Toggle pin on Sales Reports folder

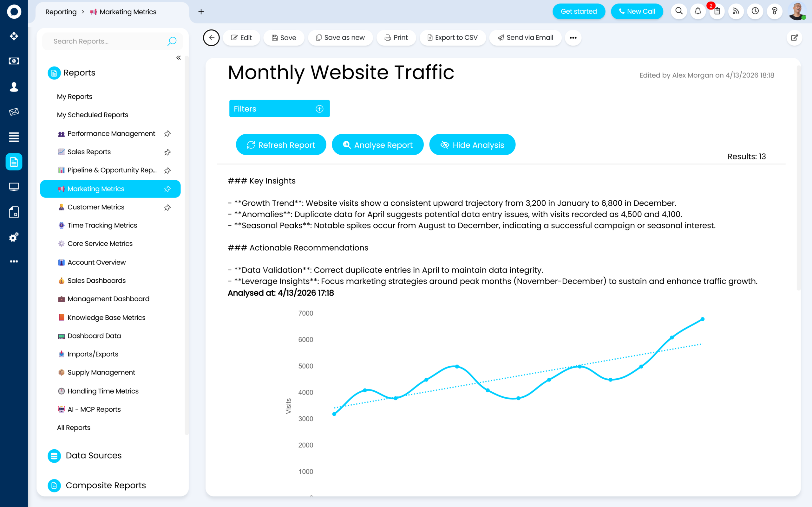pos(167,152)
